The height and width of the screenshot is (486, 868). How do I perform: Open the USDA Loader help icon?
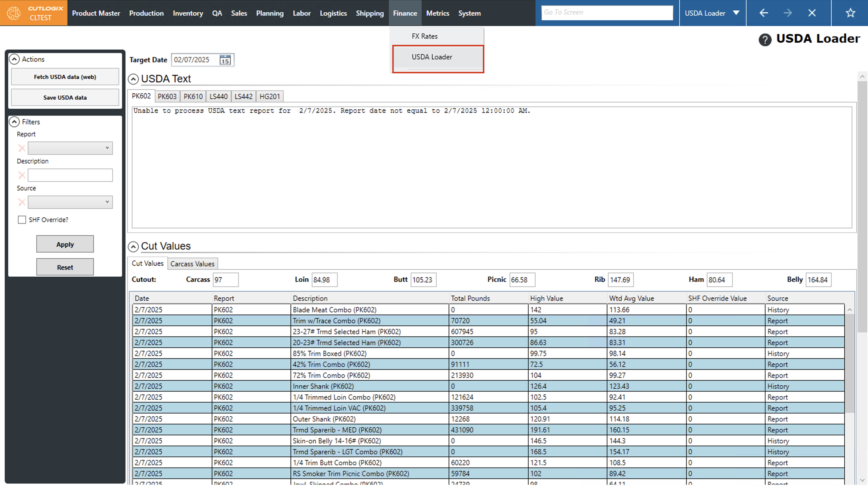pyautogui.click(x=765, y=40)
